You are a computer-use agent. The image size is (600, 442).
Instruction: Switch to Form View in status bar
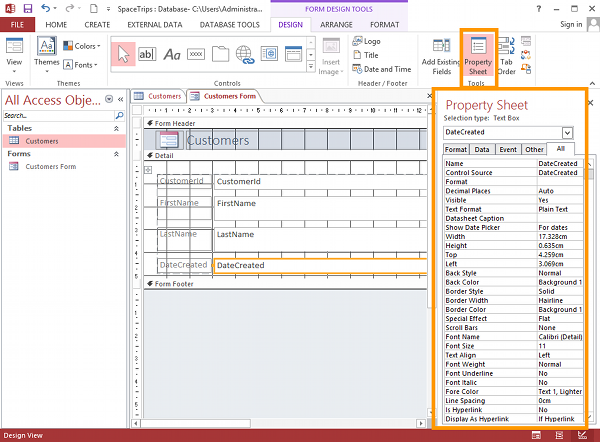(536, 435)
